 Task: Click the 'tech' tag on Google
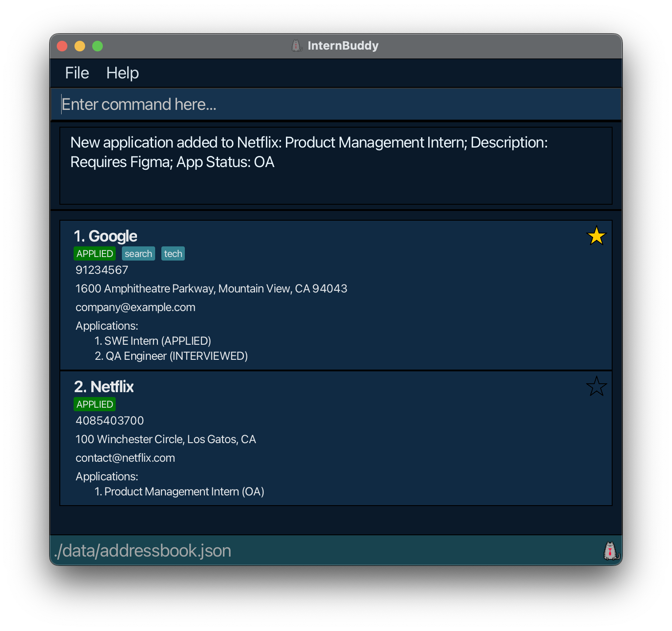pyautogui.click(x=173, y=253)
